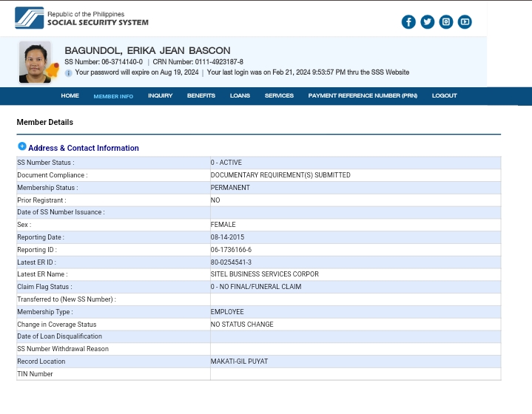Go to the HOME menu
Viewport: 532px width, 414px height.
pos(70,96)
